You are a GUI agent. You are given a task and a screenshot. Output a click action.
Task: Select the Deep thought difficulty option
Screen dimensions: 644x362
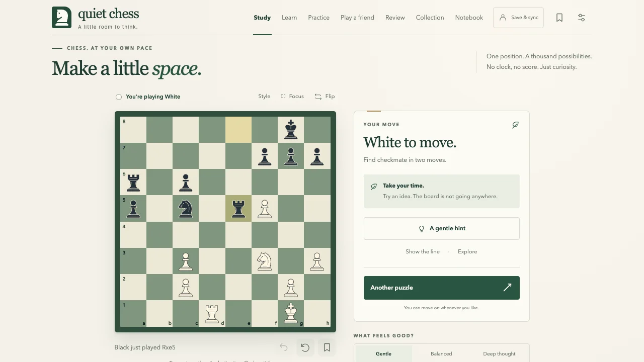[x=499, y=353]
